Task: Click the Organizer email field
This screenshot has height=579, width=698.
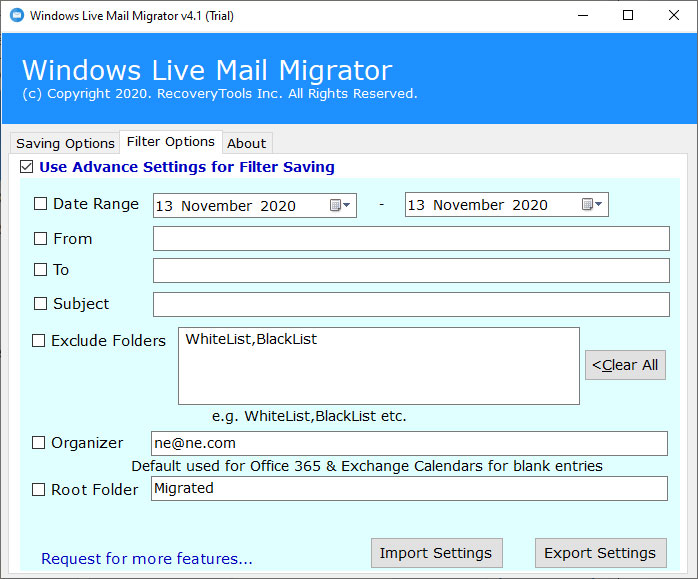Action: pos(409,443)
